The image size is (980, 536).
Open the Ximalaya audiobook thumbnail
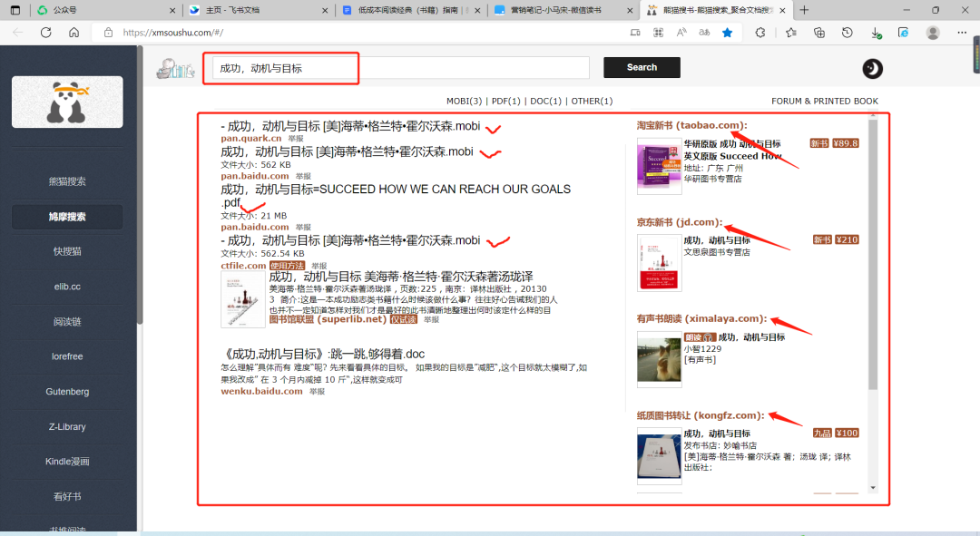pos(660,359)
